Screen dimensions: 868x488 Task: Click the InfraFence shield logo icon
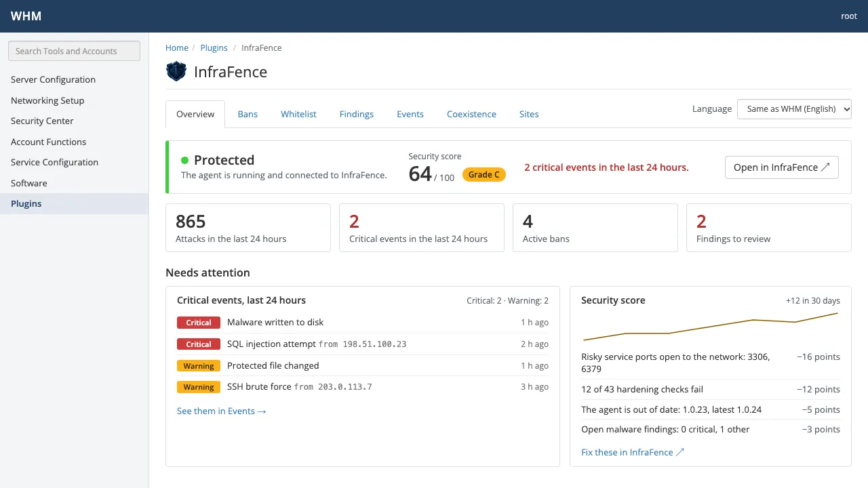click(x=176, y=71)
